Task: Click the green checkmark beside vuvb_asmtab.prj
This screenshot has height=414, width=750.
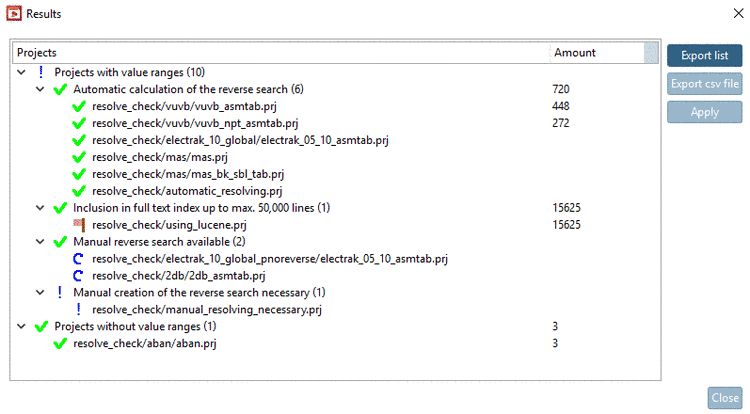Action: point(79,106)
